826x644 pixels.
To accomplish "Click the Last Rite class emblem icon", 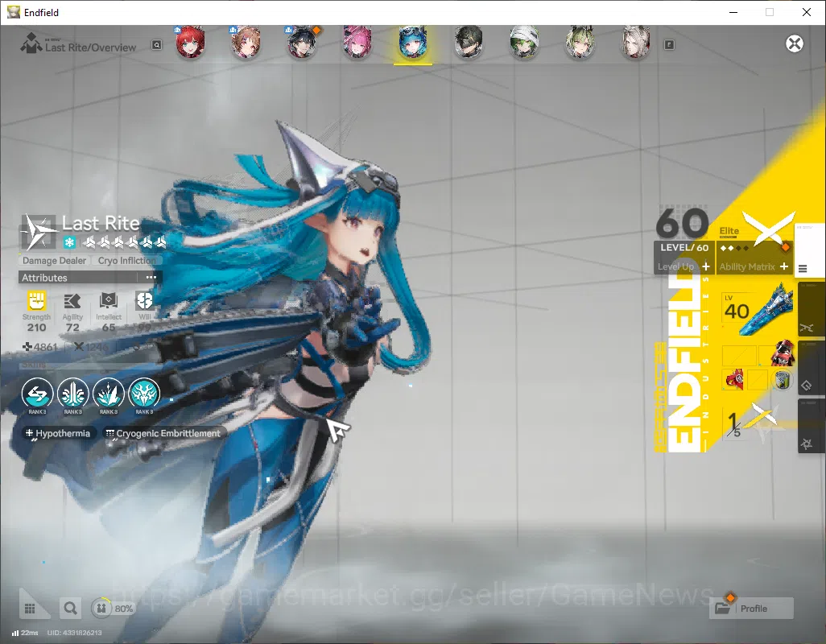I will point(39,232).
